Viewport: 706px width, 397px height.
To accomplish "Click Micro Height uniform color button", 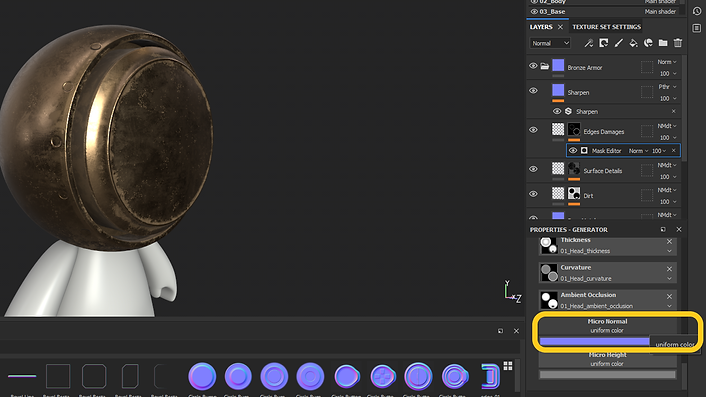I will pyautogui.click(x=607, y=359).
